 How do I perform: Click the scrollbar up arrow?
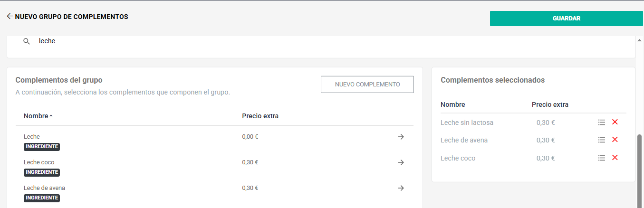click(639, 41)
